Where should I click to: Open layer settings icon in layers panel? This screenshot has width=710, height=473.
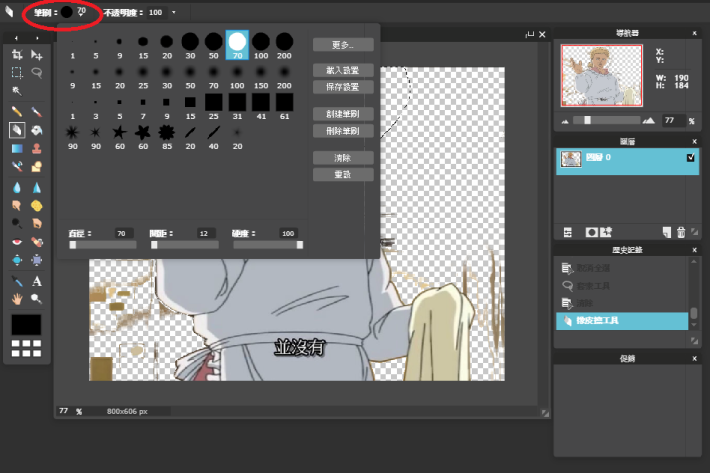(x=568, y=233)
